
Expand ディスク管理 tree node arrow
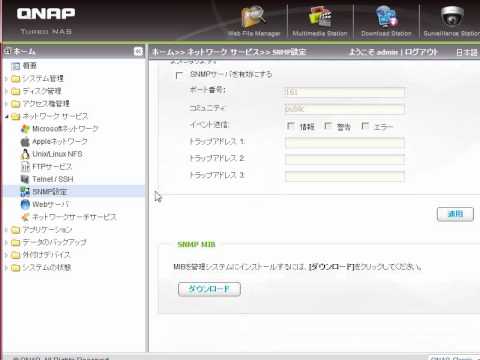tap(6, 91)
